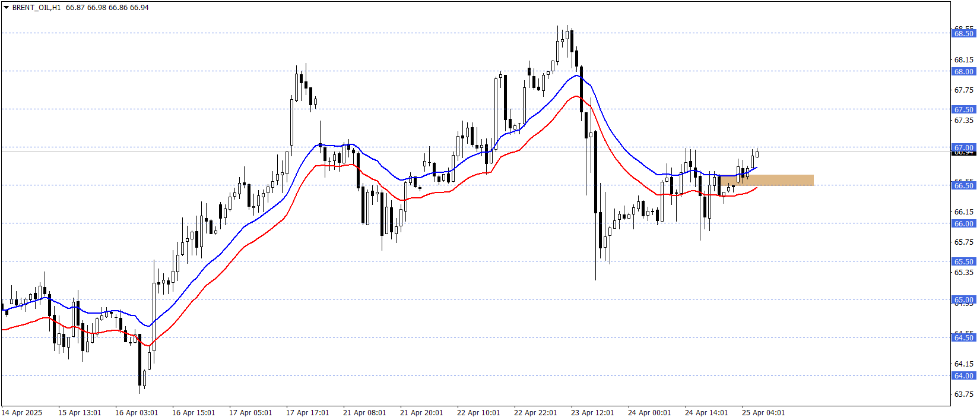Click the 68.00 price level label
This screenshot has width=980, height=420.
pos(963,71)
